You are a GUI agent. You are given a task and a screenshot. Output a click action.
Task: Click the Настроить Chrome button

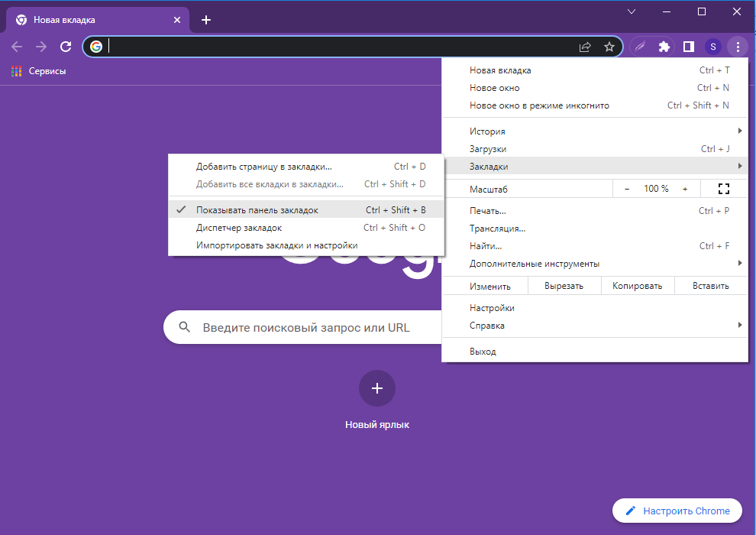(677, 511)
